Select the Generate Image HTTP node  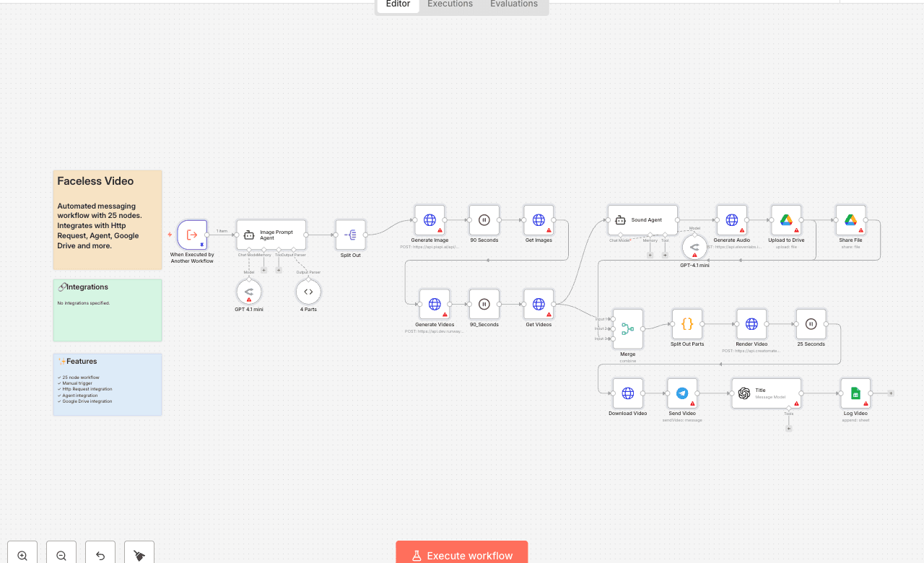pyautogui.click(x=430, y=220)
